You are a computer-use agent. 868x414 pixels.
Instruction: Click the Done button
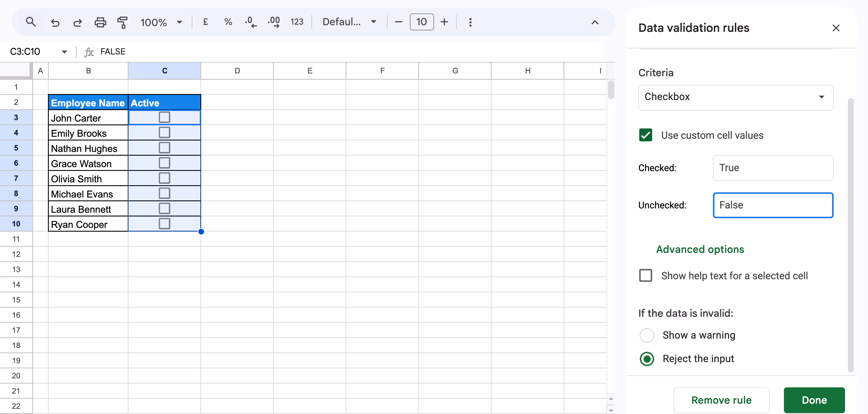coord(814,400)
